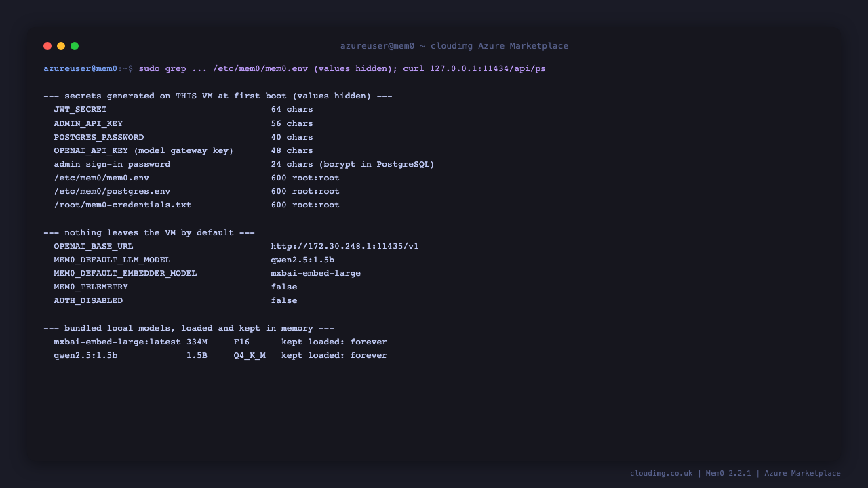Click the 'Q4_K_M' quantization value
This screenshot has height=488, width=868.
coord(250,355)
